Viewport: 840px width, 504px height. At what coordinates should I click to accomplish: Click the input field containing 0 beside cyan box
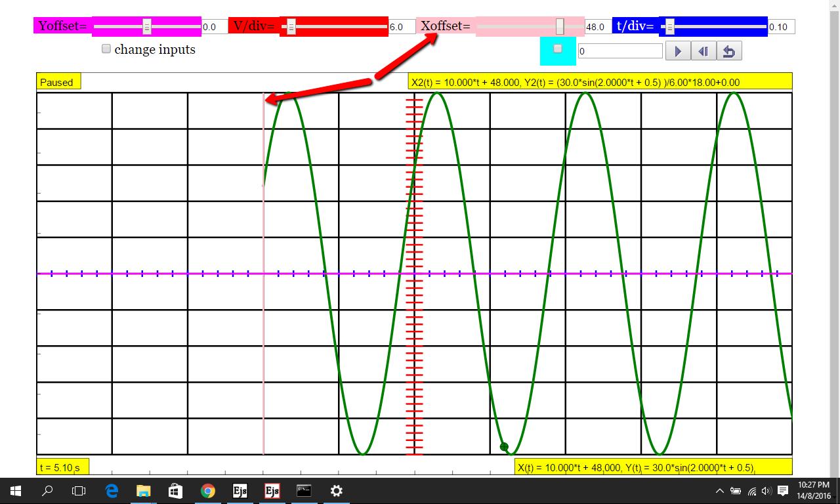[x=619, y=51]
